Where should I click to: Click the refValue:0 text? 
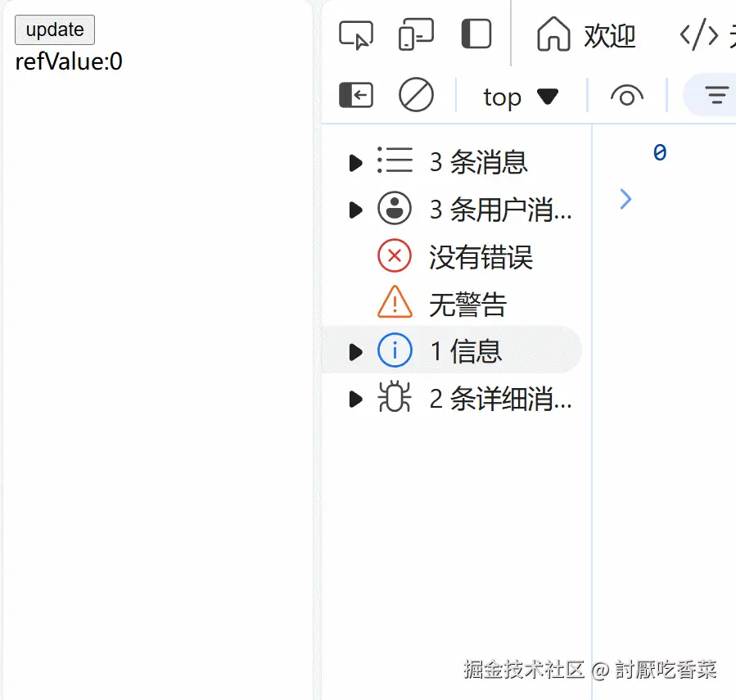coord(69,61)
